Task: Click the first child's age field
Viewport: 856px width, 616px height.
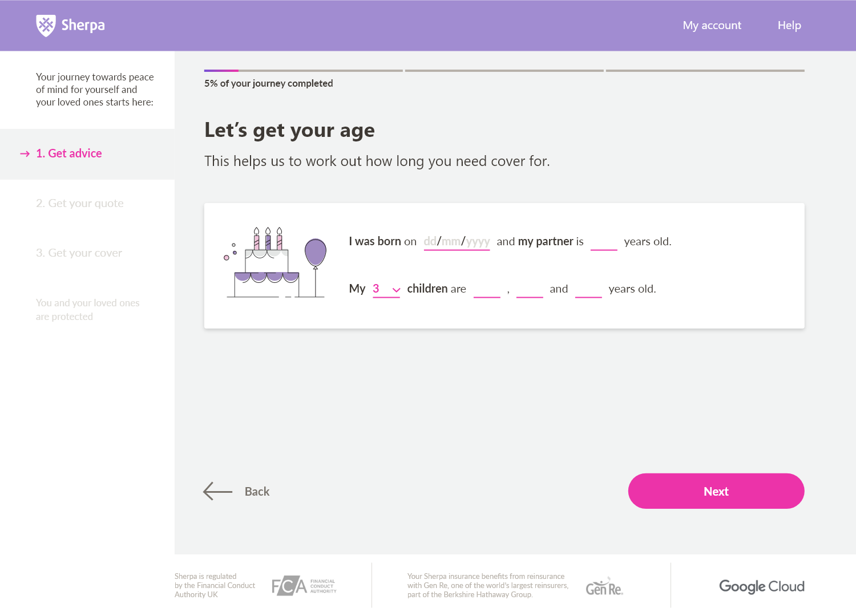Action: point(487,289)
